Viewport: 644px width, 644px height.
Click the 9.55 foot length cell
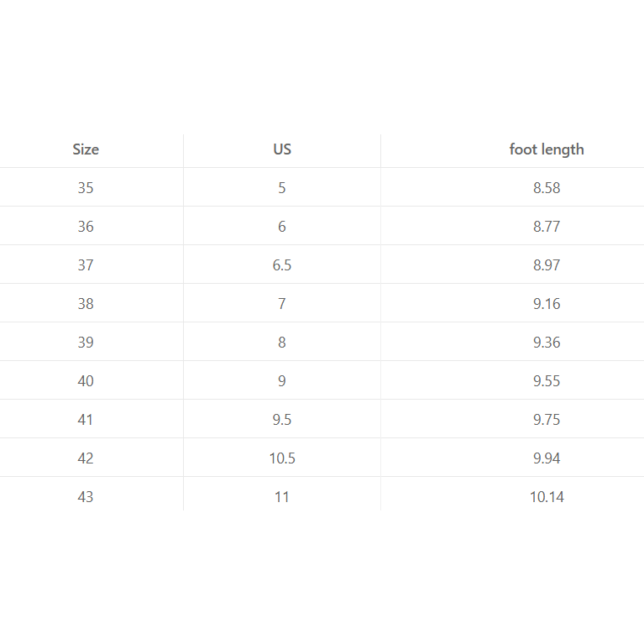click(x=547, y=381)
